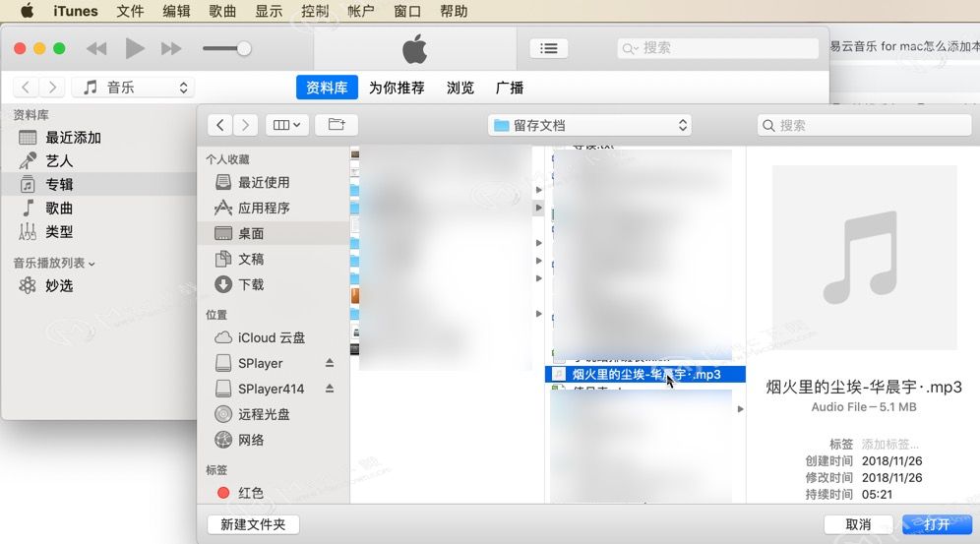Switch to the 资料库 tab
The width and height of the screenshot is (980, 544).
click(x=327, y=88)
